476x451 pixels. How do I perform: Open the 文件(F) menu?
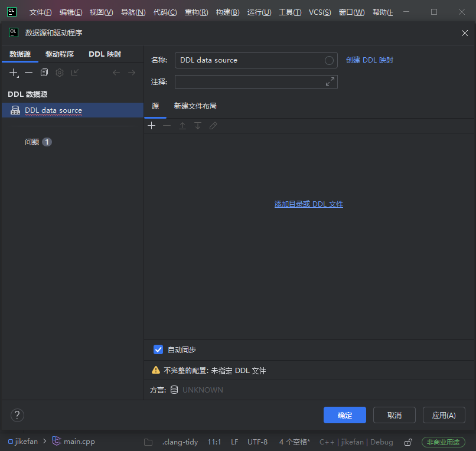tap(40, 12)
